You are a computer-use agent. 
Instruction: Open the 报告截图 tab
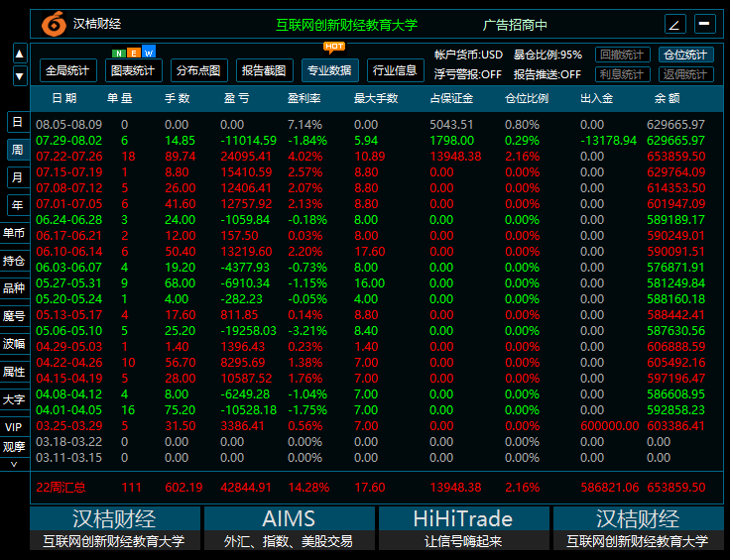265,70
